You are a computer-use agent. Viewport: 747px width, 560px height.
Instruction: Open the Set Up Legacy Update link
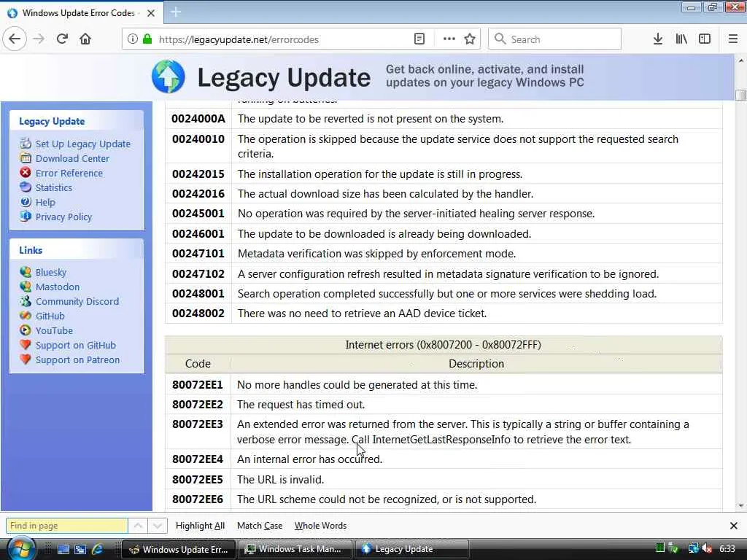83,144
